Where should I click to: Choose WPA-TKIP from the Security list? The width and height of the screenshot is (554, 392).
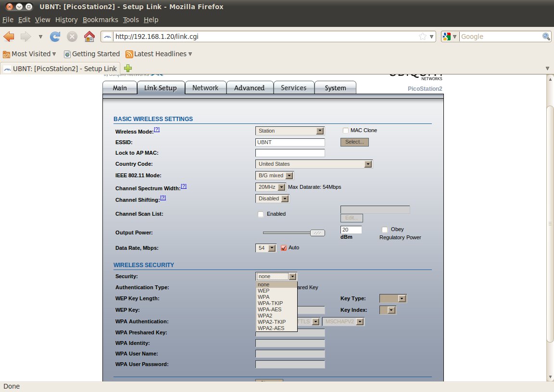[277, 304]
